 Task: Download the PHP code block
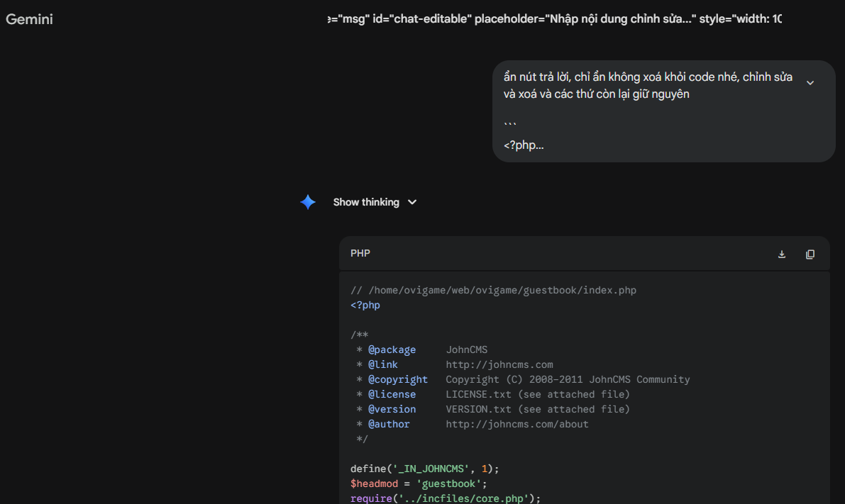click(x=782, y=254)
